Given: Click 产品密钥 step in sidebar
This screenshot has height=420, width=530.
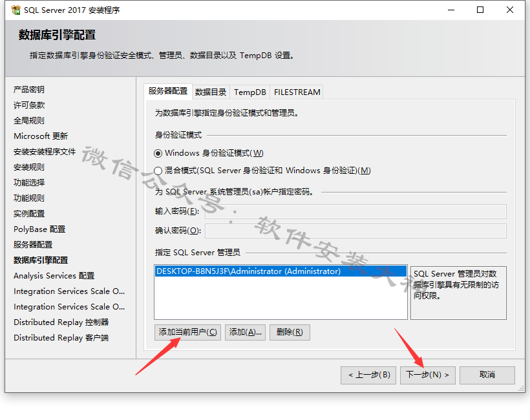Looking at the screenshot, I should point(29,90).
